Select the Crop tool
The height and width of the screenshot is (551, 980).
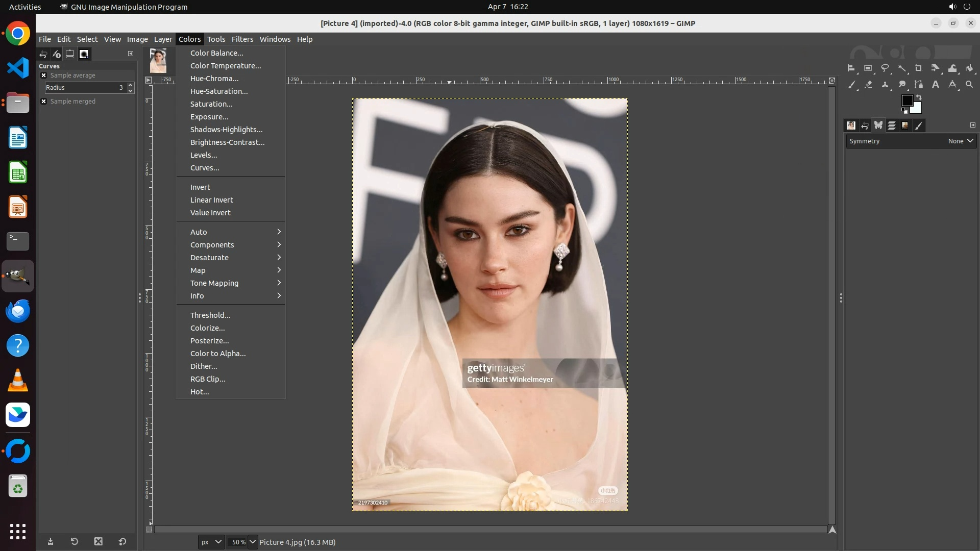(x=919, y=68)
